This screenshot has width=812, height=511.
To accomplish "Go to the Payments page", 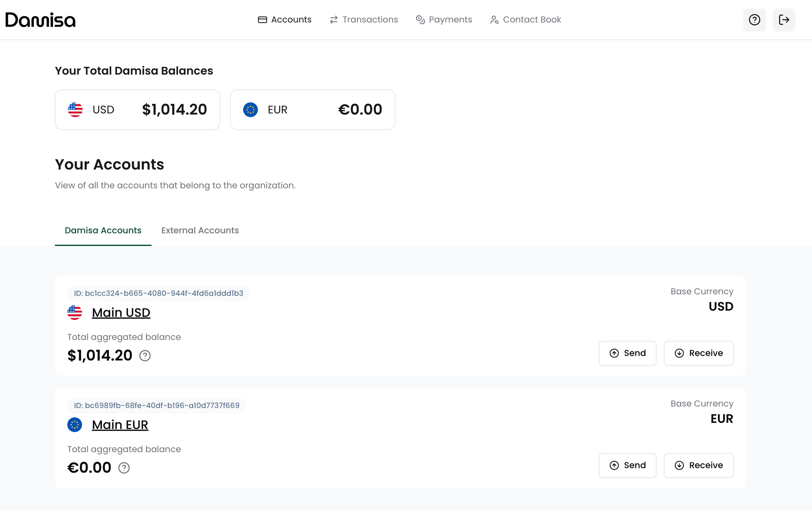I will coord(444,20).
